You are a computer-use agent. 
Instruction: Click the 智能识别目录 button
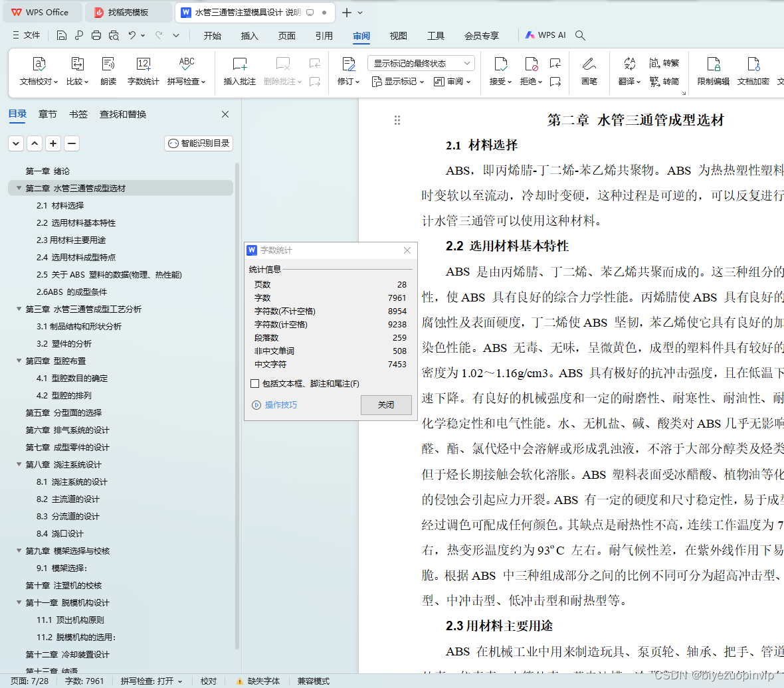(199, 143)
